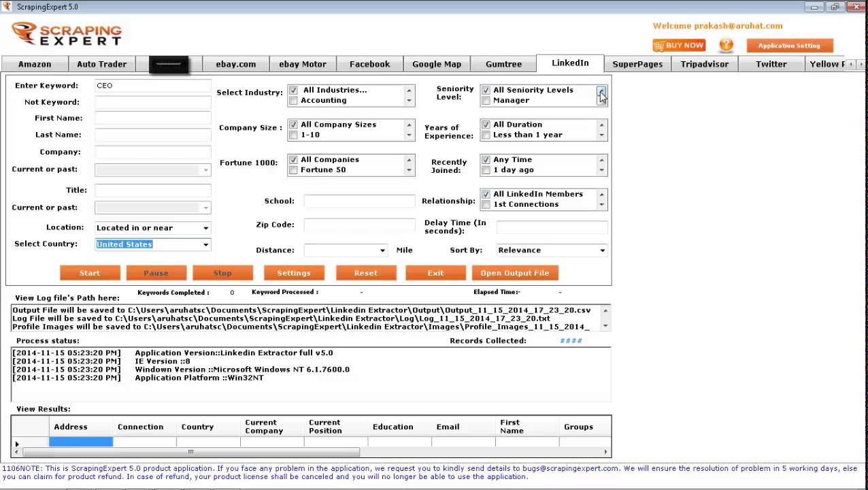This screenshot has width=868, height=490.
Task: Toggle the All Seniority Levels checkbox
Action: click(x=486, y=90)
